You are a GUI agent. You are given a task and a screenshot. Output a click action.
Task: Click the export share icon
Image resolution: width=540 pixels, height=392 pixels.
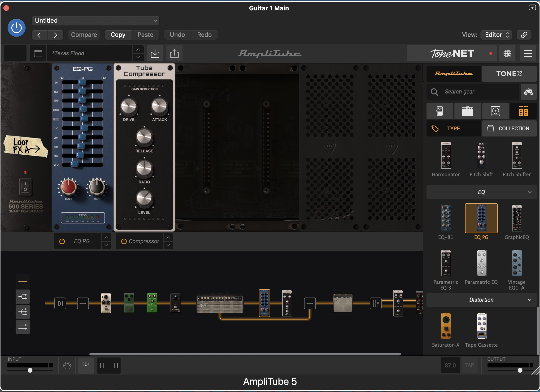tap(174, 53)
